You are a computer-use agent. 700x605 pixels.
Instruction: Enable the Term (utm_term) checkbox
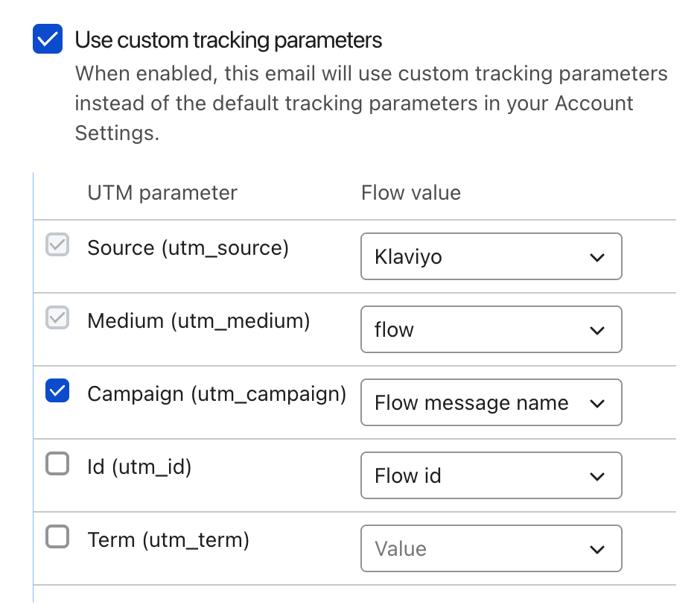coord(57,537)
